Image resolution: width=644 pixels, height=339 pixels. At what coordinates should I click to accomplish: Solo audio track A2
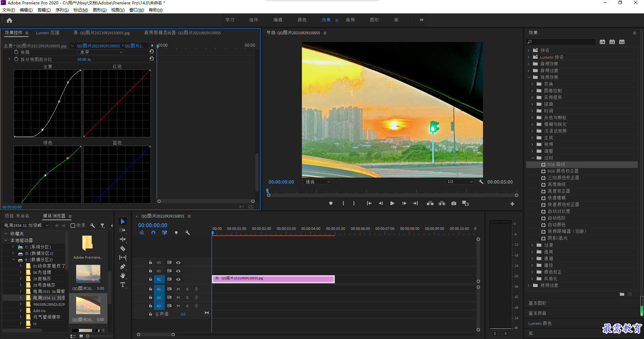(187, 297)
